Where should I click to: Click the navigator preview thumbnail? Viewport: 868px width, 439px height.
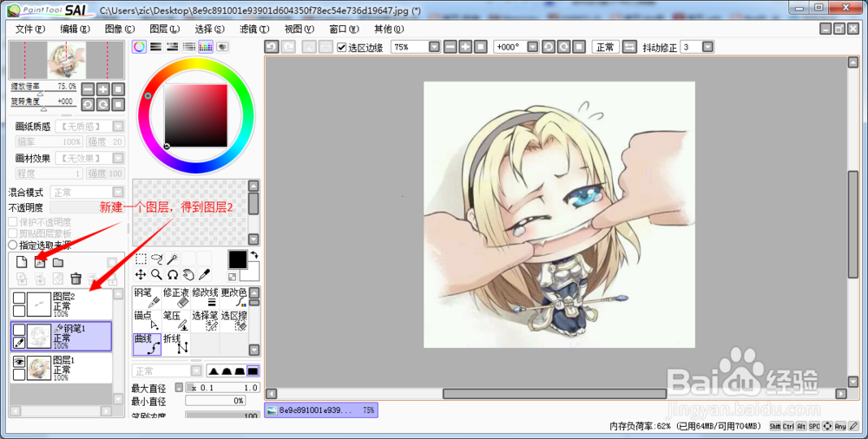(x=67, y=60)
